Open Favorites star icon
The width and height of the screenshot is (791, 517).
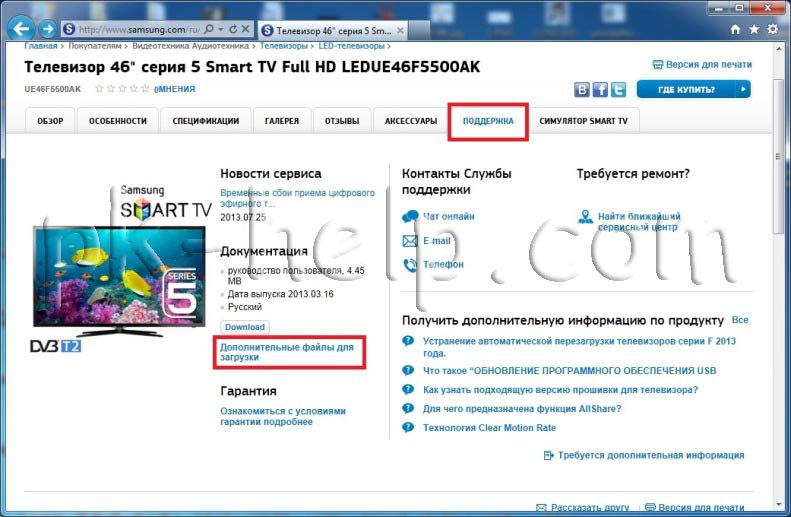[x=754, y=30]
